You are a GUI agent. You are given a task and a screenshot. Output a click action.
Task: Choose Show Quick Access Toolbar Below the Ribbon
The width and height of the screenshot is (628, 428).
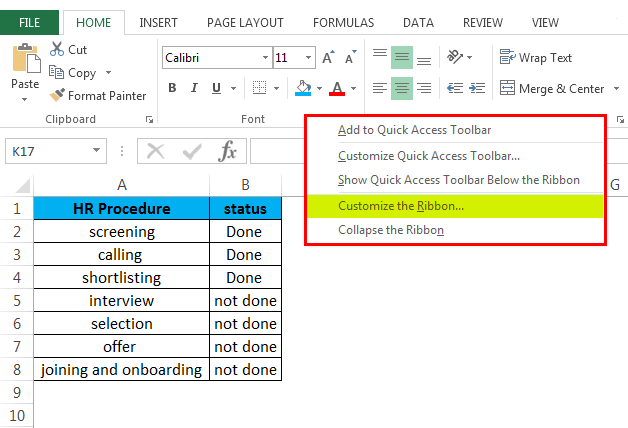455,180
